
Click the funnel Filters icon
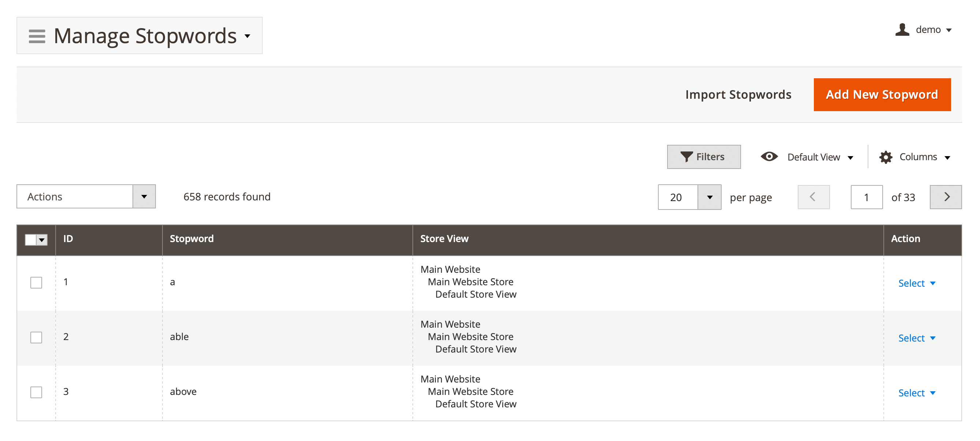(x=686, y=157)
